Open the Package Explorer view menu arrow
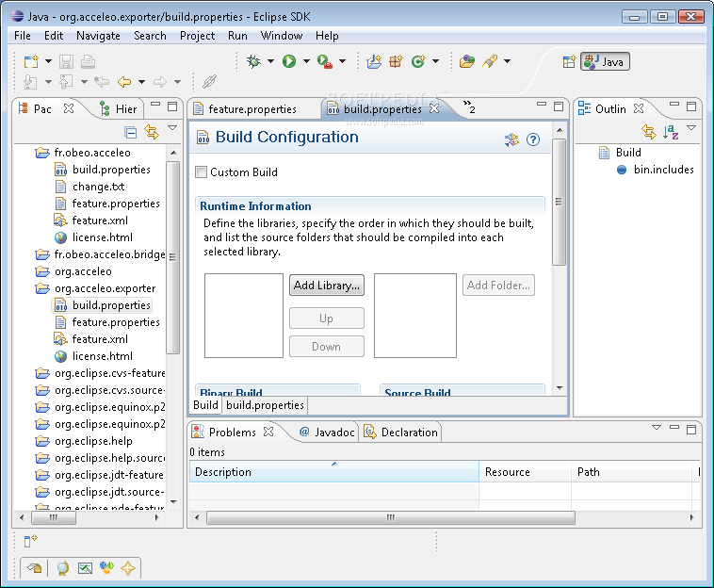 172,128
